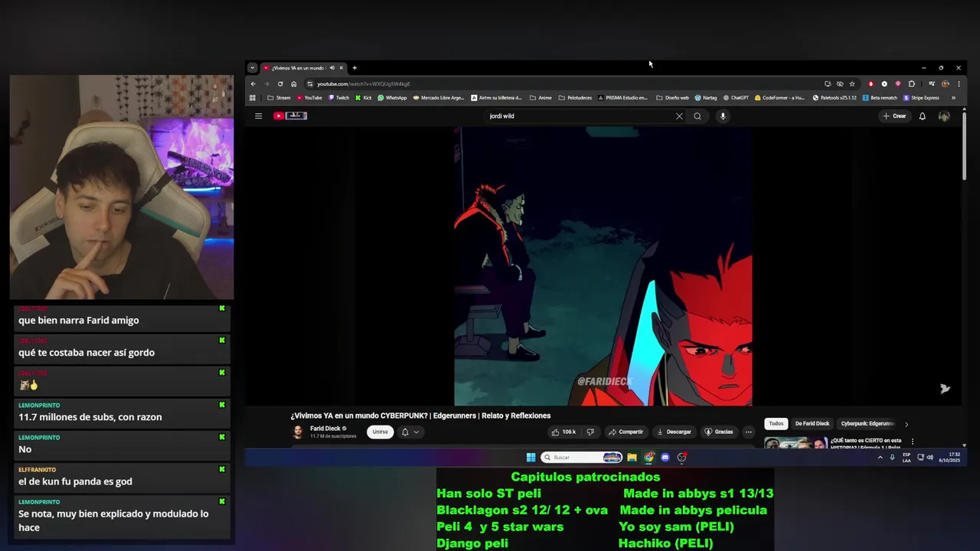Show more bookmarks with the overflow chevron

pos(953,98)
